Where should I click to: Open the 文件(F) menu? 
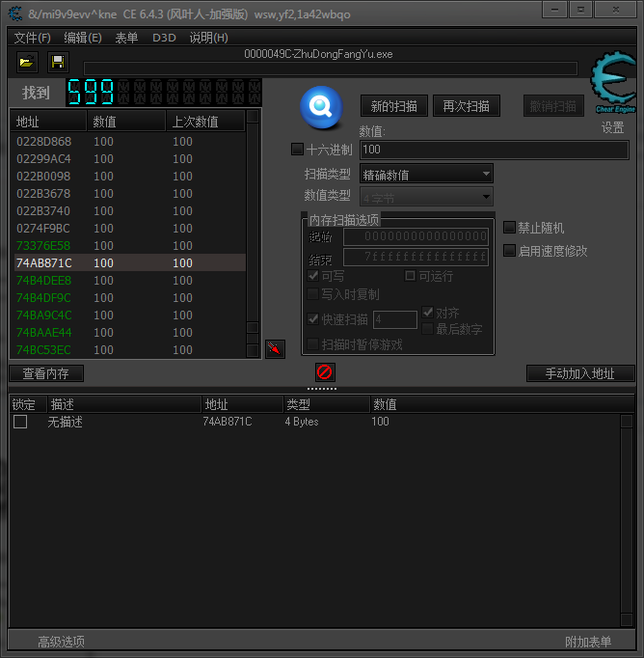32,38
